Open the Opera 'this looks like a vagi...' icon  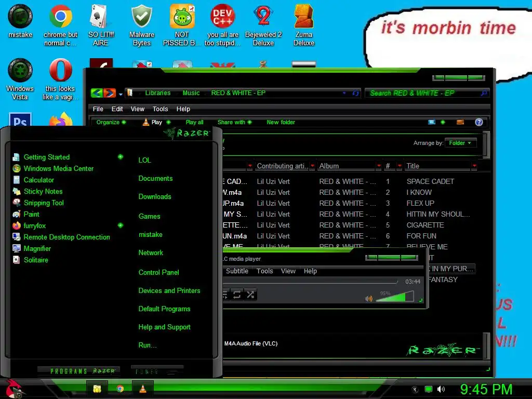point(60,79)
